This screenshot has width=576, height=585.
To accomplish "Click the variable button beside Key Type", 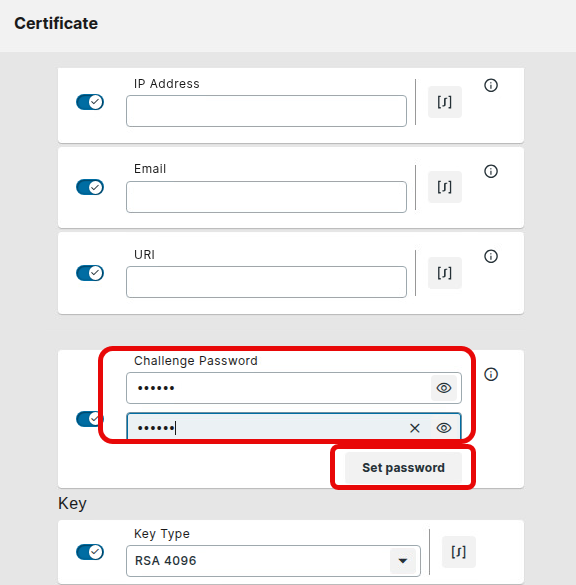I will pyautogui.click(x=458, y=552).
